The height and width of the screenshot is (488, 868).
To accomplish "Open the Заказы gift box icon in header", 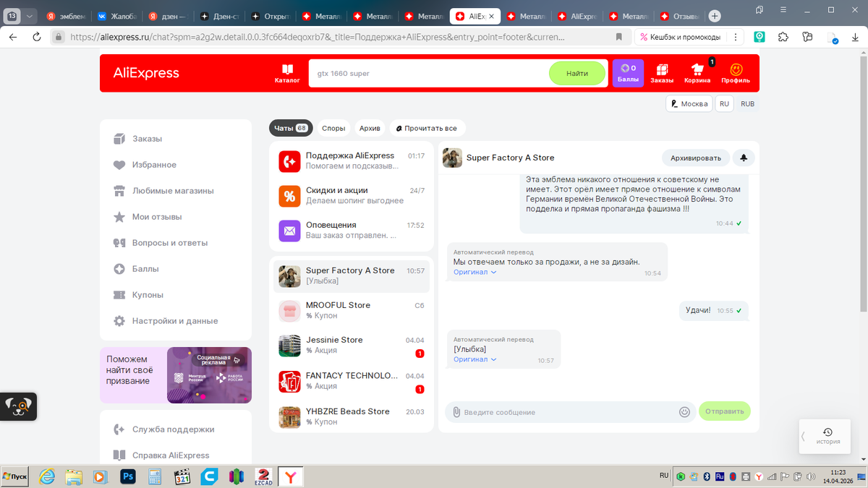I will tap(662, 73).
